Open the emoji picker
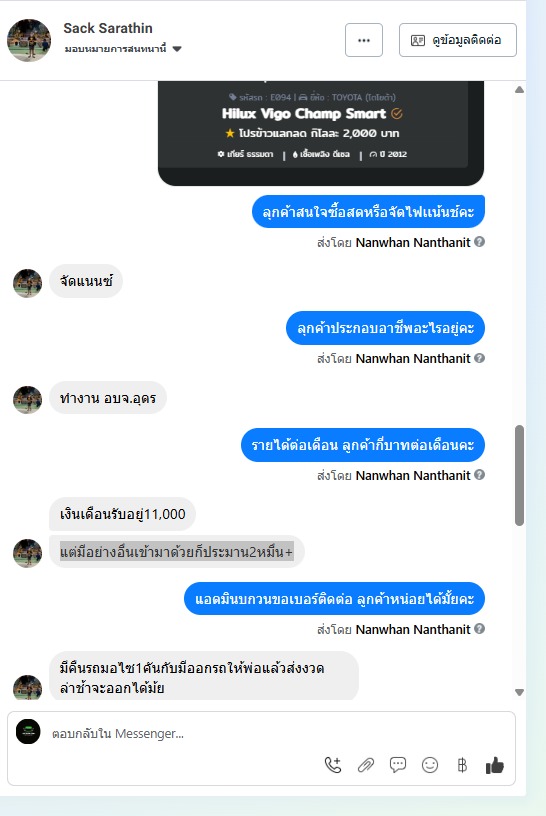The height and width of the screenshot is (816, 546). pyautogui.click(x=430, y=765)
